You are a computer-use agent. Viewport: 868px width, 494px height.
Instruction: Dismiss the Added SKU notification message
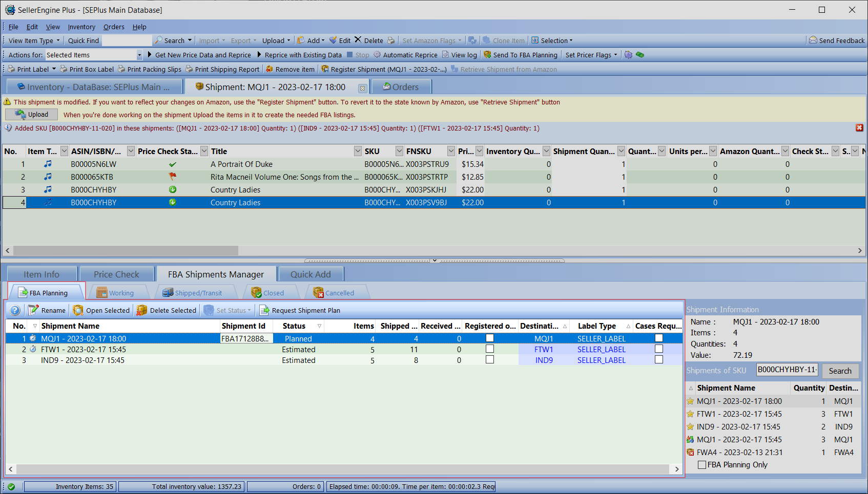click(x=859, y=128)
